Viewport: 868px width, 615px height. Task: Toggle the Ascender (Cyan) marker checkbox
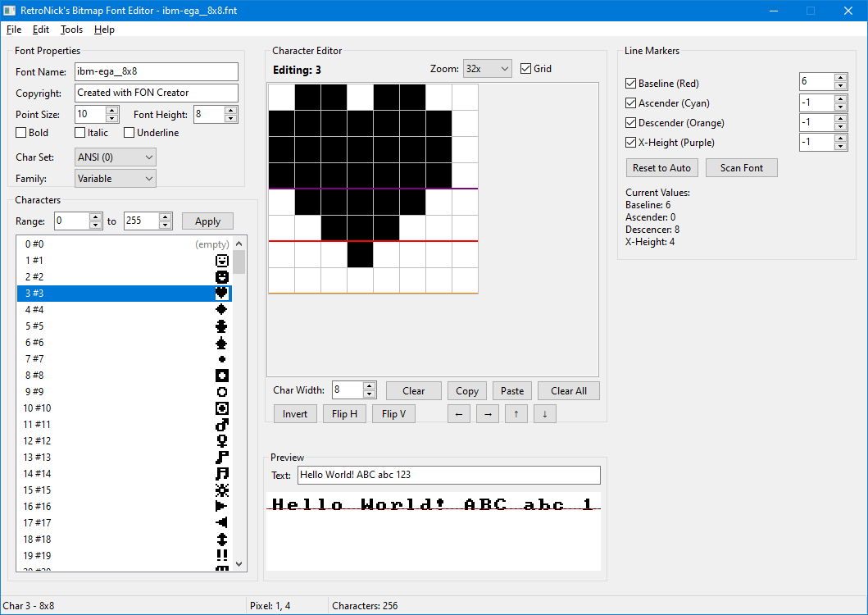(x=630, y=103)
